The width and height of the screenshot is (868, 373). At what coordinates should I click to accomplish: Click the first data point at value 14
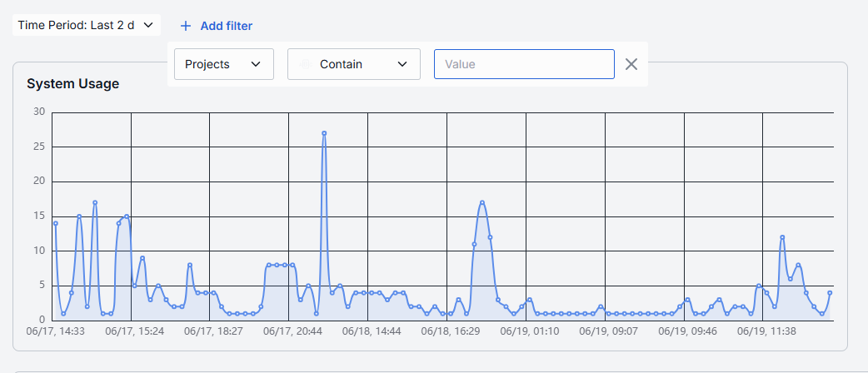55,224
